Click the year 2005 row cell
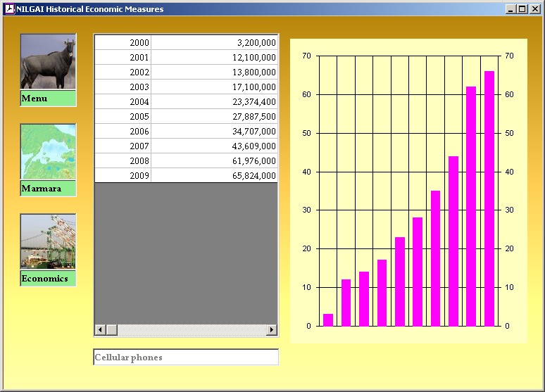 pos(123,116)
